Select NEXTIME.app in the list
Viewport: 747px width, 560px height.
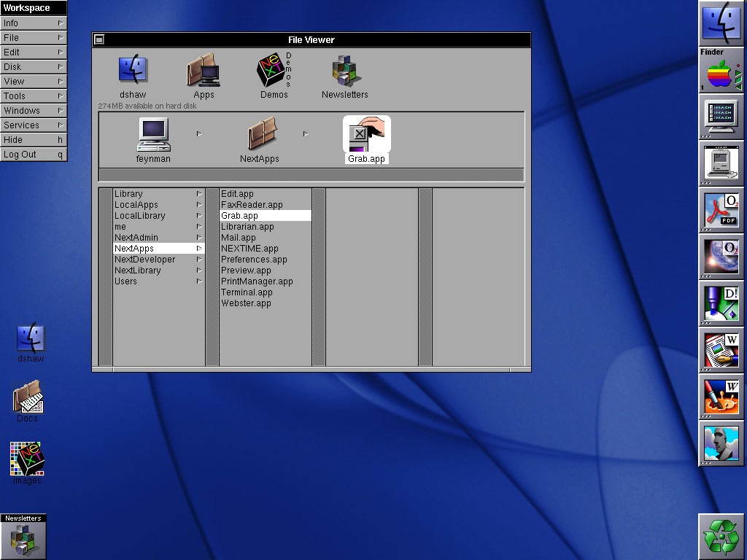(266, 249)
